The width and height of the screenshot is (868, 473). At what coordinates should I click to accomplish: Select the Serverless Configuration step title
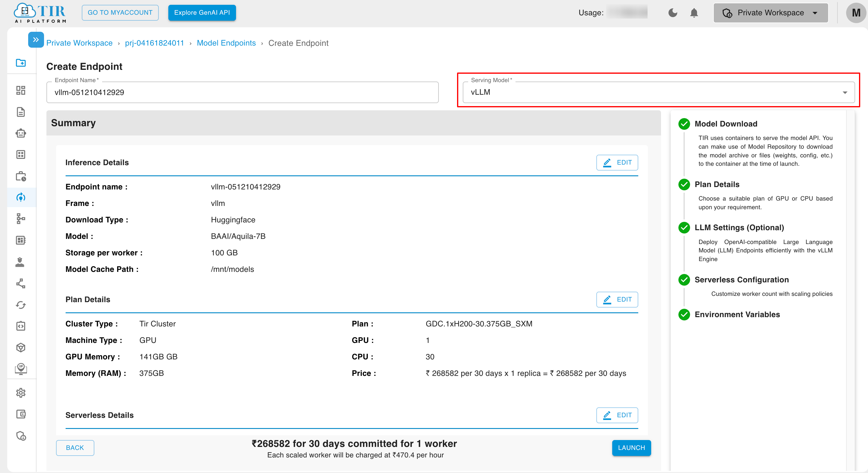pyautogui.click(x=742, y=280)
